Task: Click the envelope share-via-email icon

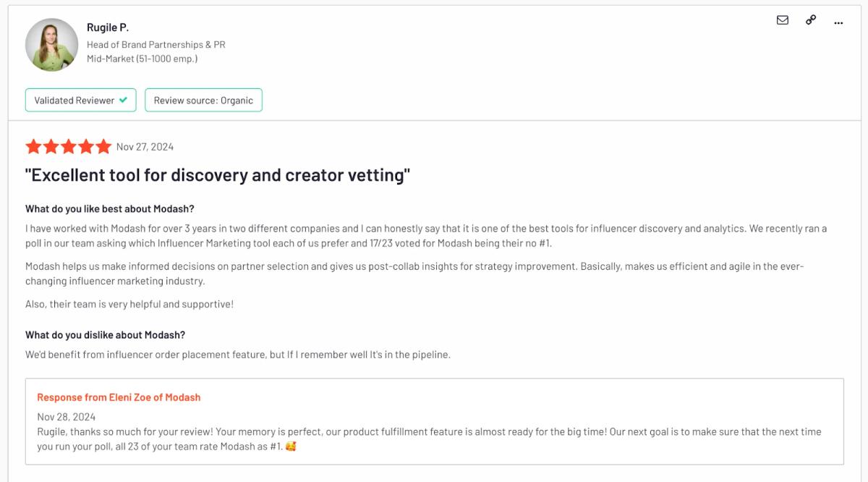Action: click(x=783, y=21)
